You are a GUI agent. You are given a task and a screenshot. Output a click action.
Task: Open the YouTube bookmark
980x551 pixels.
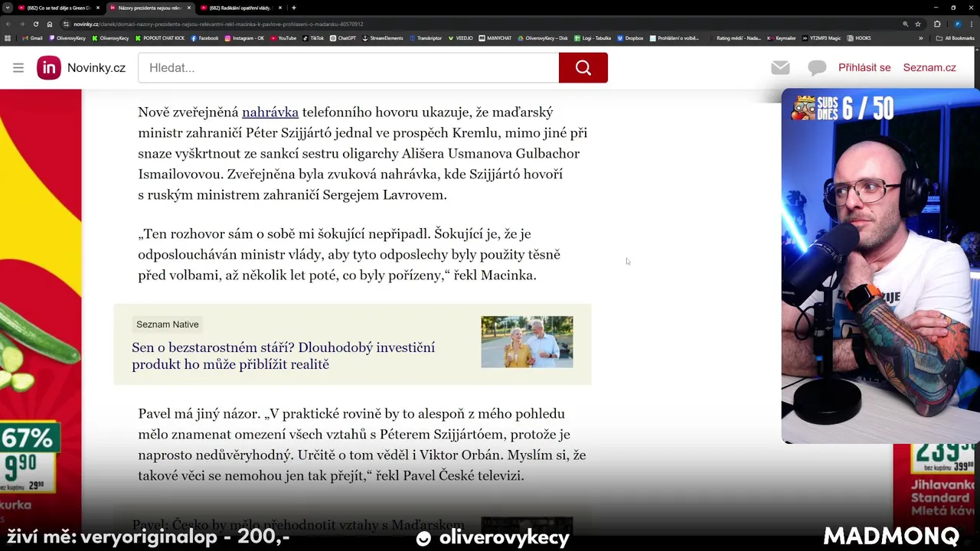click(x=283, y=38)
